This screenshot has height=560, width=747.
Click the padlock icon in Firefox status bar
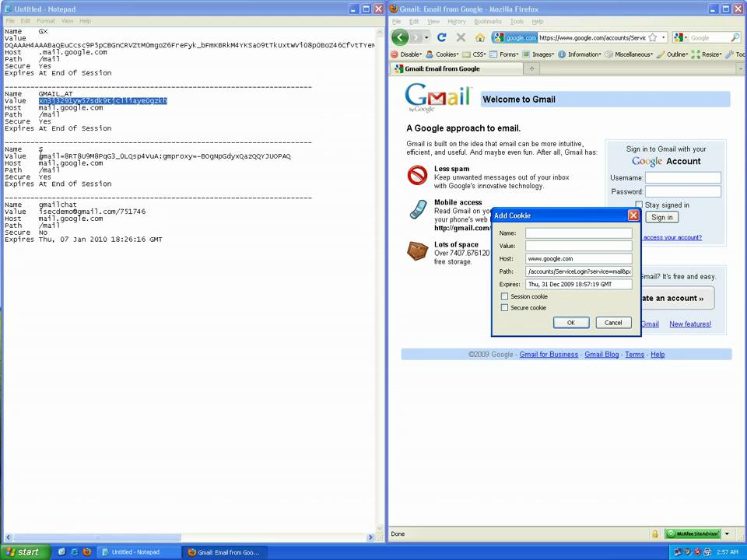655,534
